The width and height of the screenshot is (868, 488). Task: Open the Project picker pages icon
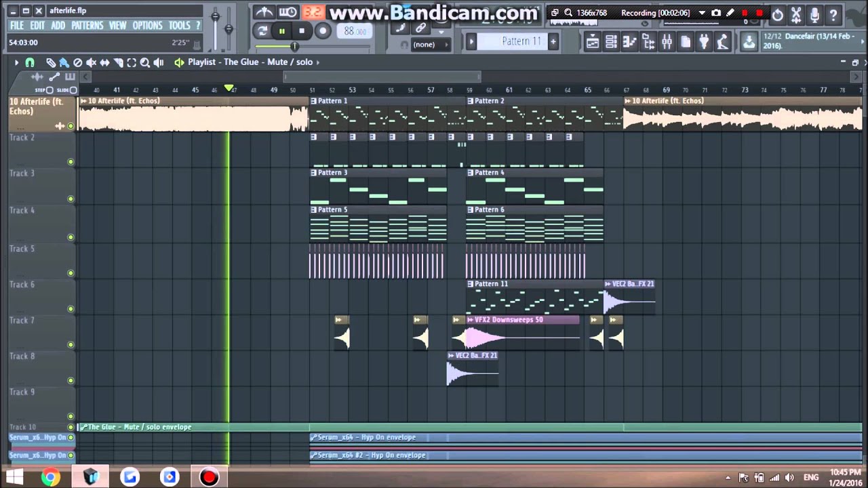click(x=686, y=42)
